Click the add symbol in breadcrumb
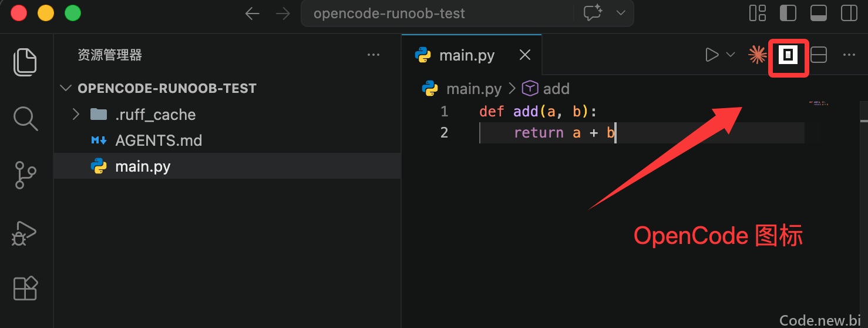This screenshot has height=328, width=868. click(546, 89)
